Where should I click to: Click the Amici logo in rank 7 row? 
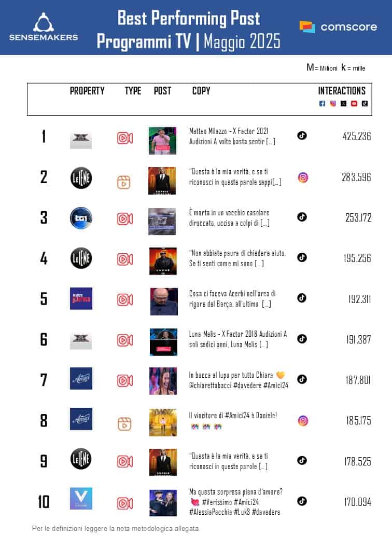click(x=81, y=378)
